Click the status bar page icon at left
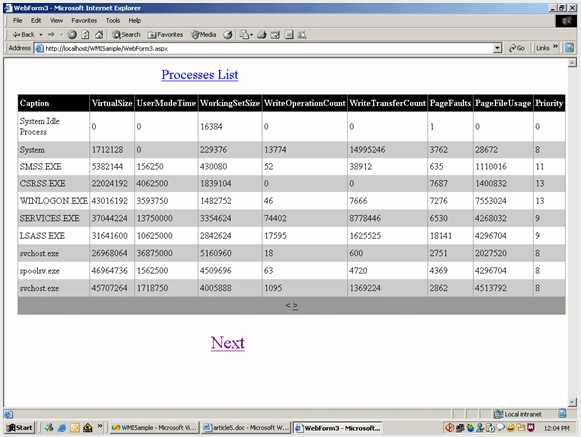Screen dimensions: 581x437 [9, 414]
